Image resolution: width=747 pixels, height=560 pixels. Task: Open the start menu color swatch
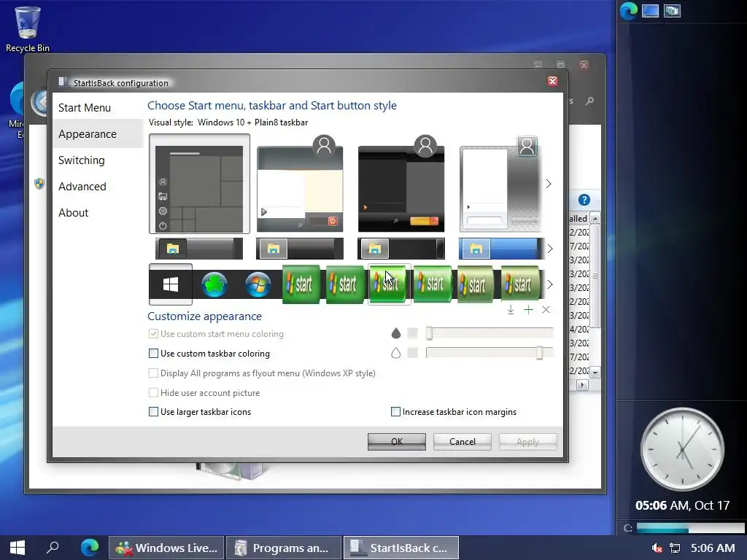coord(413,333)
